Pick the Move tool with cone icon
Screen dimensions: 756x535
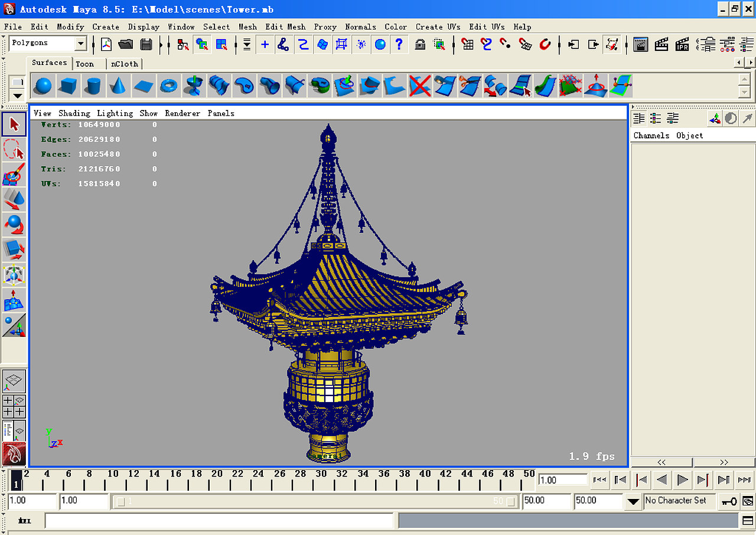(15, 200)
